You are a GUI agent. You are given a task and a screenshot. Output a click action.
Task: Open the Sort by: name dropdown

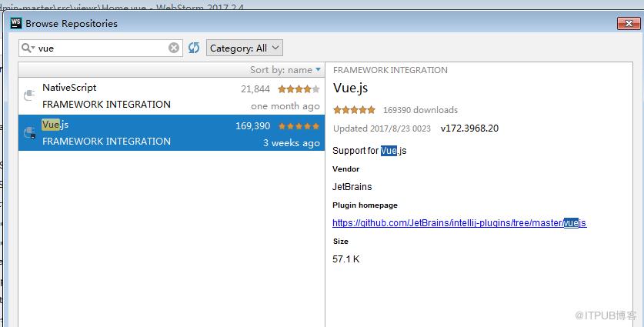285,70
